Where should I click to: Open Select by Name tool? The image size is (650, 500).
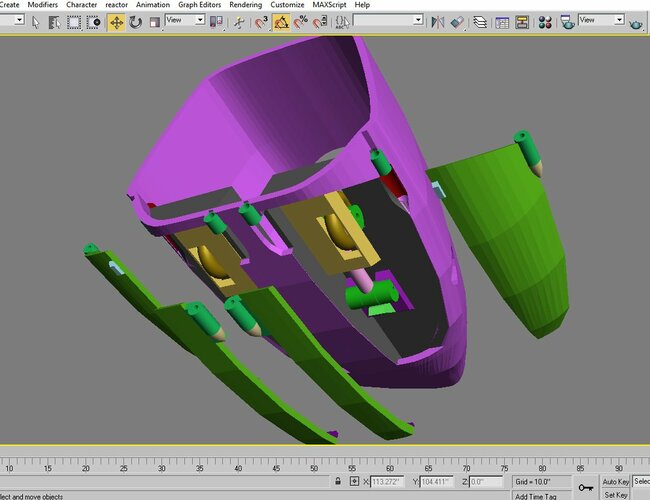(54, 22)
